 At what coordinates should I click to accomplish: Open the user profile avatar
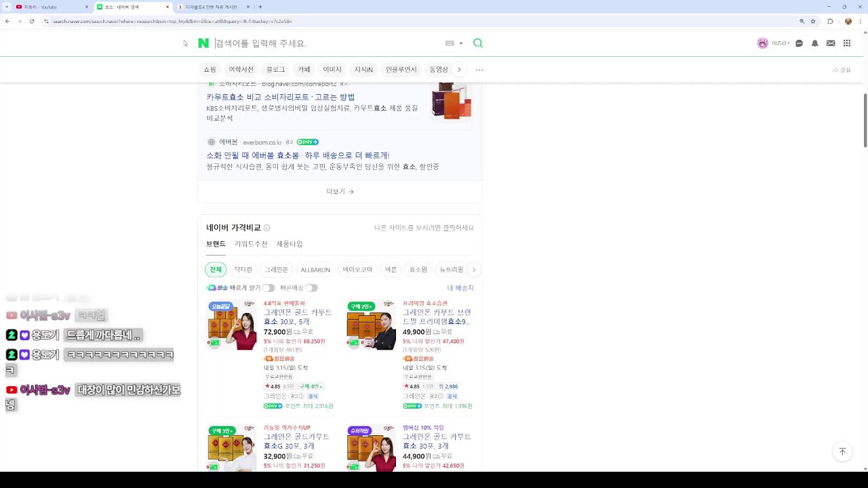click(x=763, y=43)
